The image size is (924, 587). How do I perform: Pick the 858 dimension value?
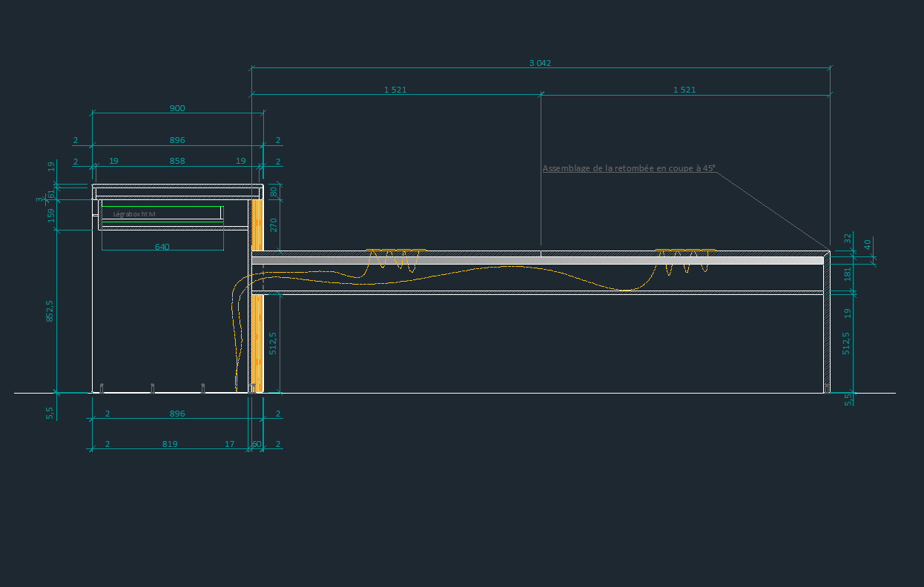click(x=177, y=161)
